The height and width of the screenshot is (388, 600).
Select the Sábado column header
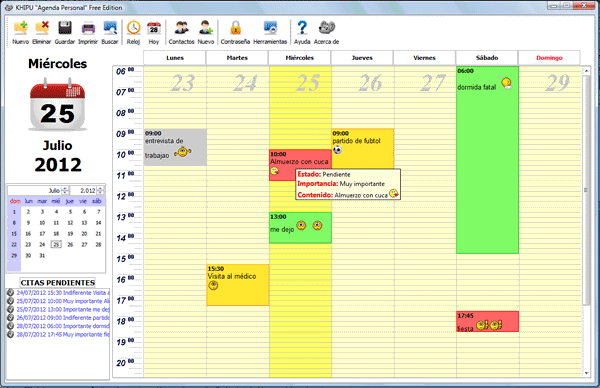pos(487,58)
